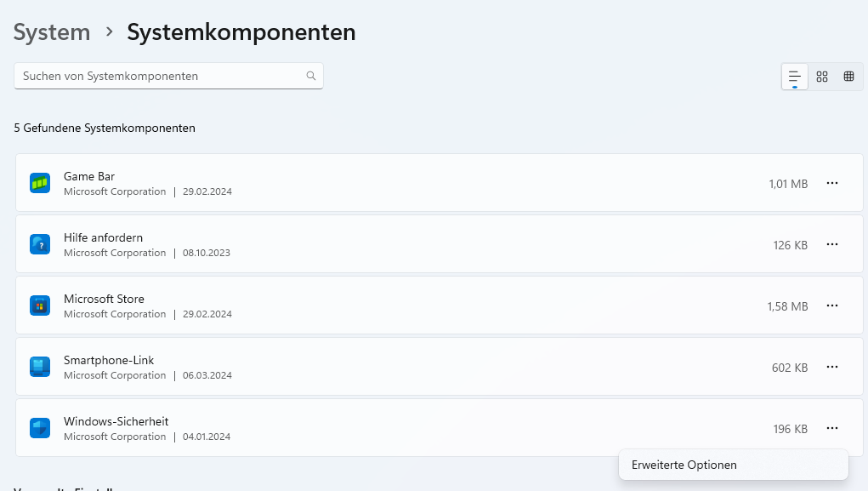Click the Smartphone-Link app icon
868x491 pixels.
pos(40,367)
